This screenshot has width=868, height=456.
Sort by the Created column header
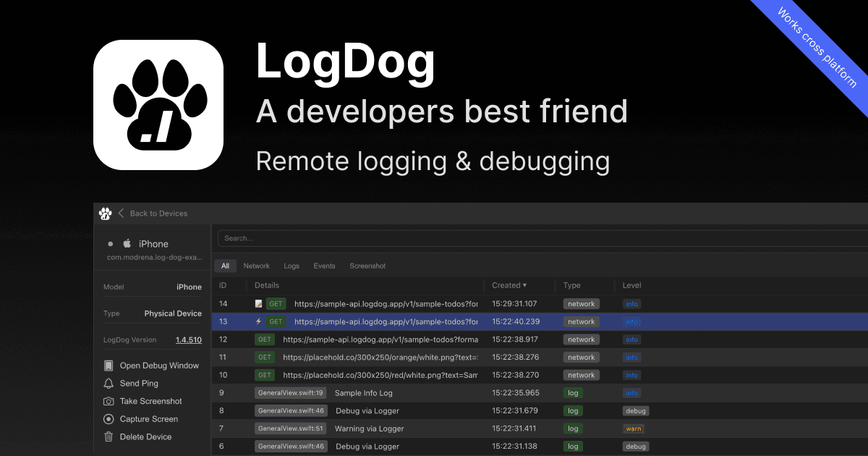pos(509,285)
